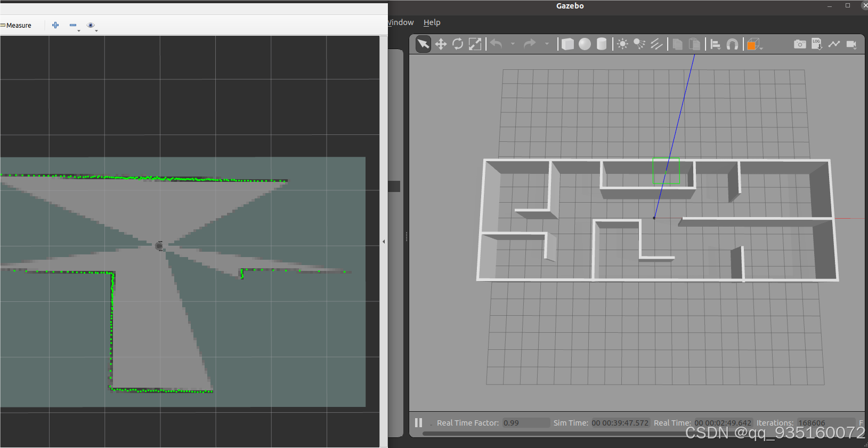Click the Real Time value field
The image size is (868, 448).
(723, 423)
